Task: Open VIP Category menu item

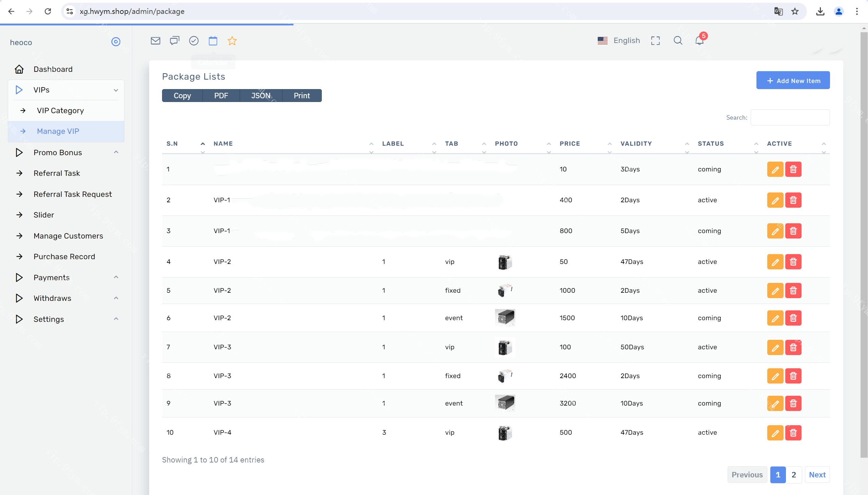Action: click(x=60, y=110)
